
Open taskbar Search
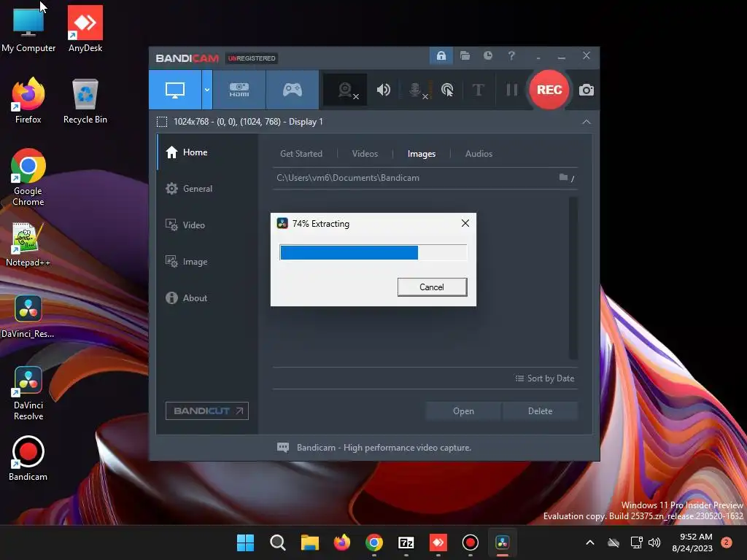click(x=278, y=542)
